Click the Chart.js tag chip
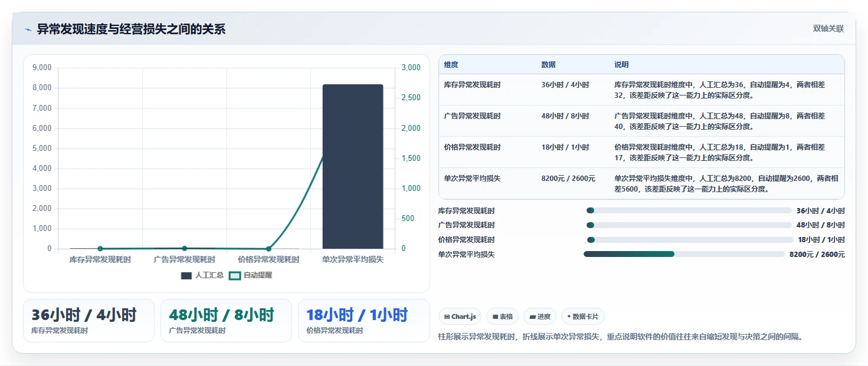The width and height of the screenshot is (868, 366). [x=460, y=316]
